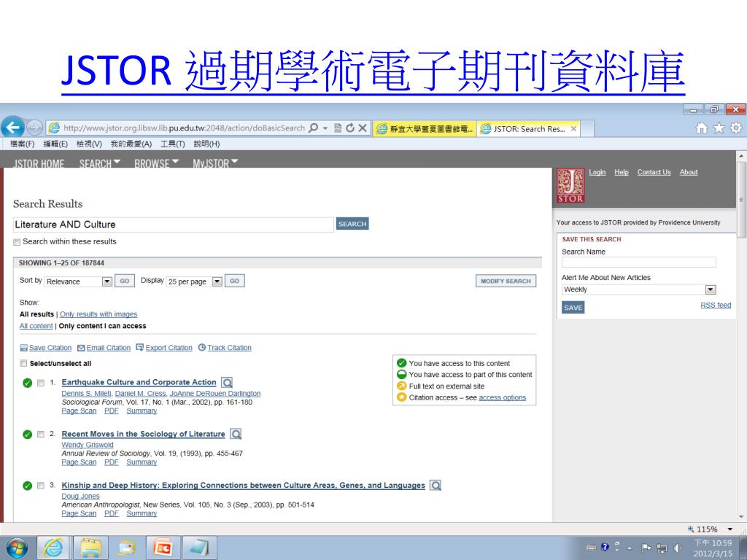Click the browser forward arrow button
747x560 pixels.
[x=34, y=128]
